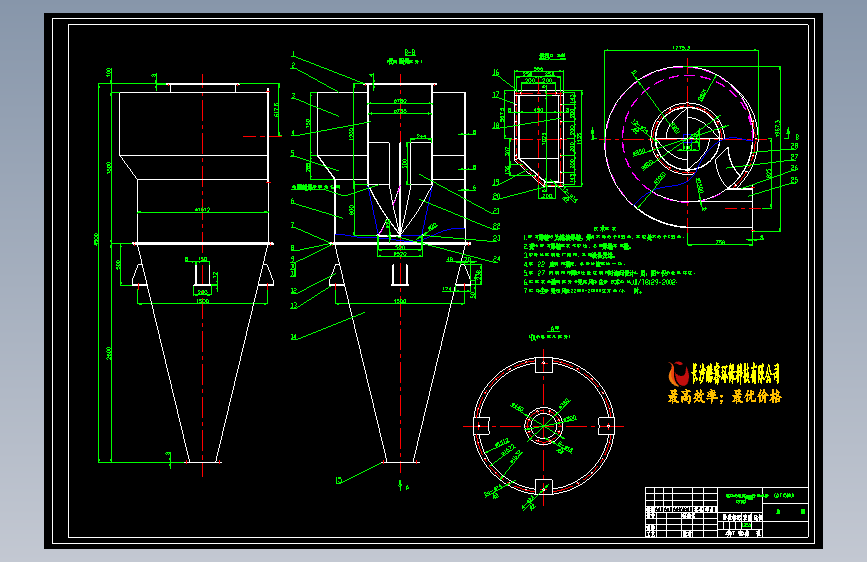
Task: Click callout number 14 beside the cone
Action: click(294, 336)
